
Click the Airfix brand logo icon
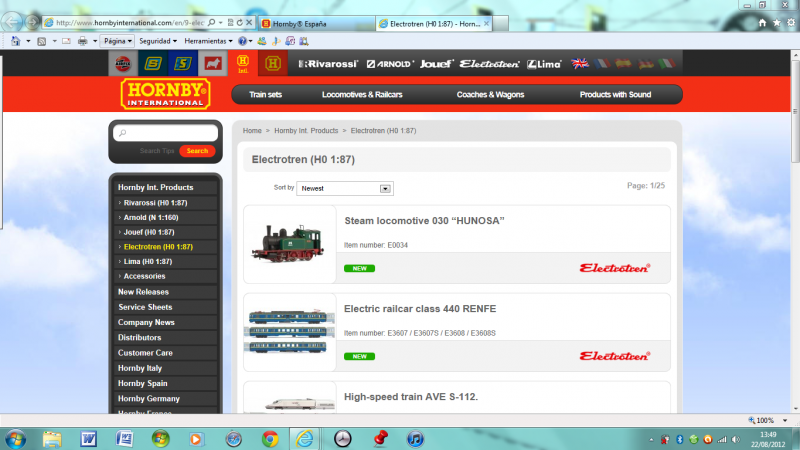tap(123, 64)
